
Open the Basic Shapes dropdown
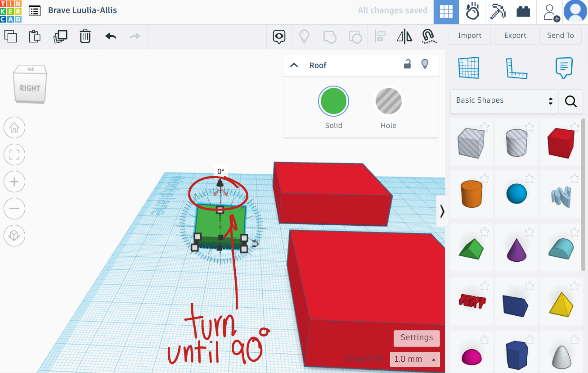(x=504, y=101)
